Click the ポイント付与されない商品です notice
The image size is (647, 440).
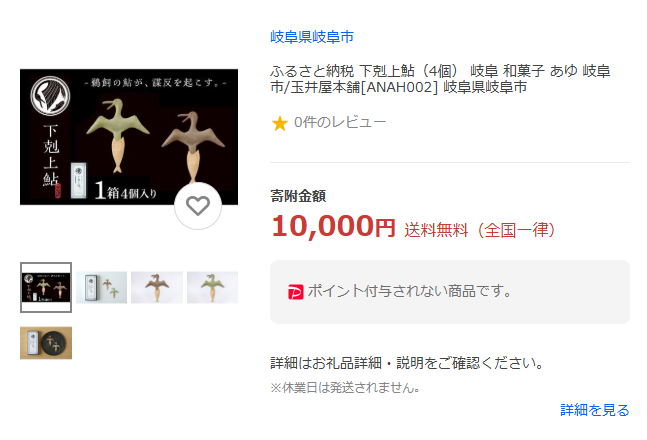click(409, 291)
